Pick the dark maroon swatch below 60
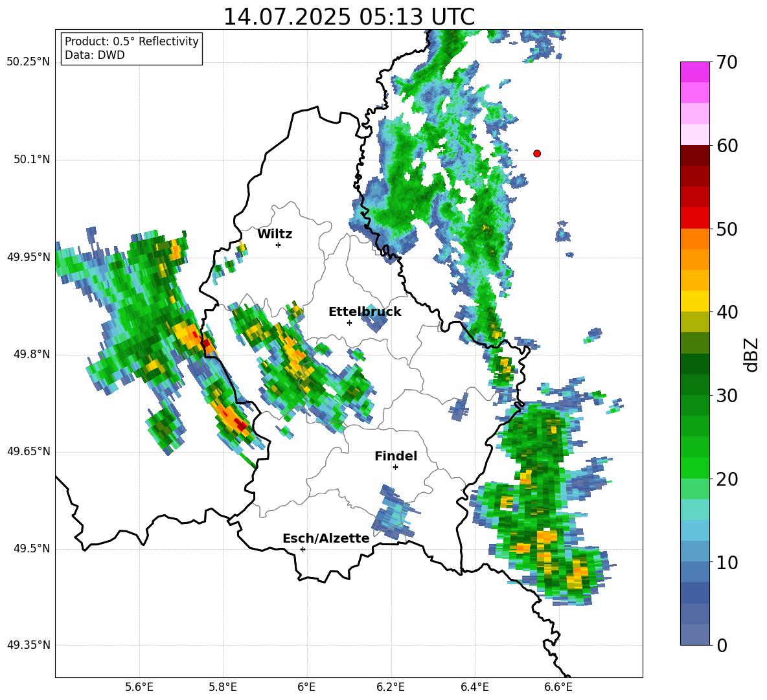The image size is (767, 700). [x=695, y=156]
